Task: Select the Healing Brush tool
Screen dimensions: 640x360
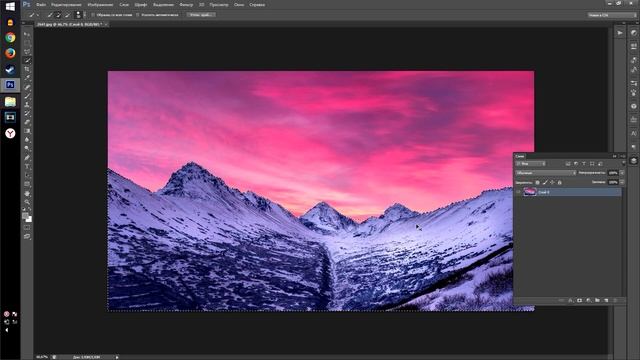Action: [x=27, y=87]
